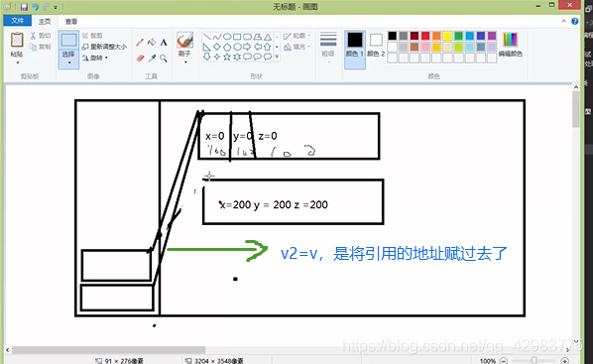This screenshot has height=364, width=593.
Task: Select the Magnifier tool
Action: pyautogui.click(x=164, y=58)
